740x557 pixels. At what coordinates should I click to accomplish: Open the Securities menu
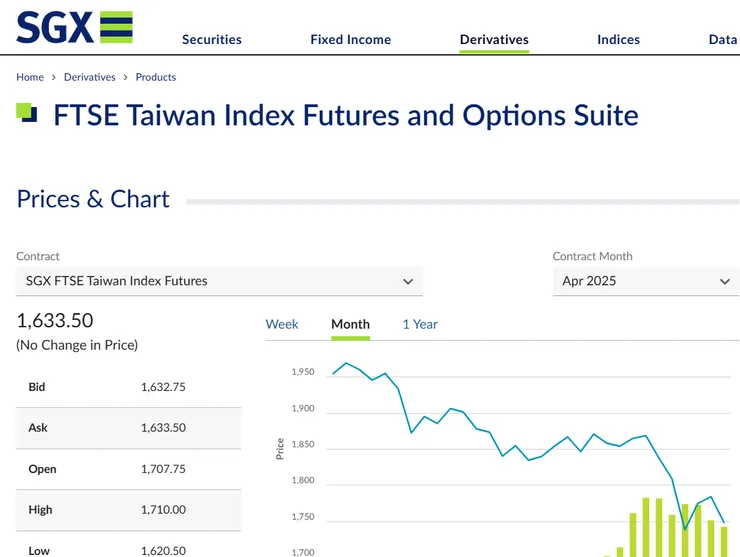(212, 40)
